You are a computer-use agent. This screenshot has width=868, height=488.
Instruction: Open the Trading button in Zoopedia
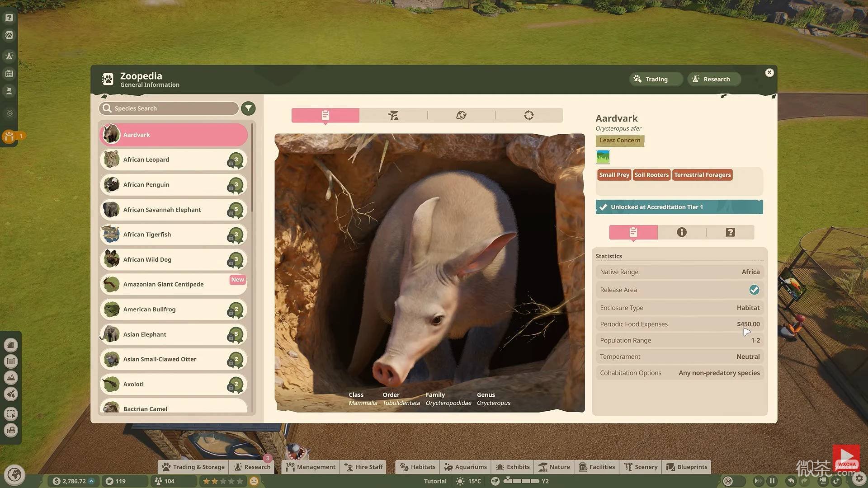656,79
